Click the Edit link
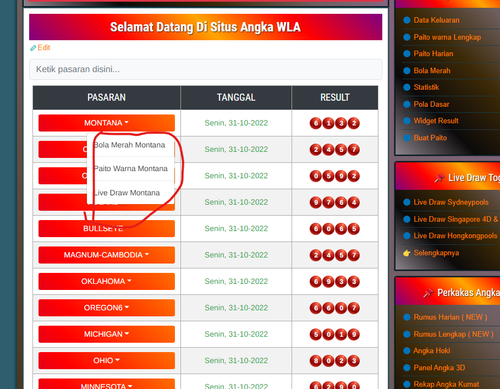The height and width of the screenshot is (389, 500). tap(44, 48)
